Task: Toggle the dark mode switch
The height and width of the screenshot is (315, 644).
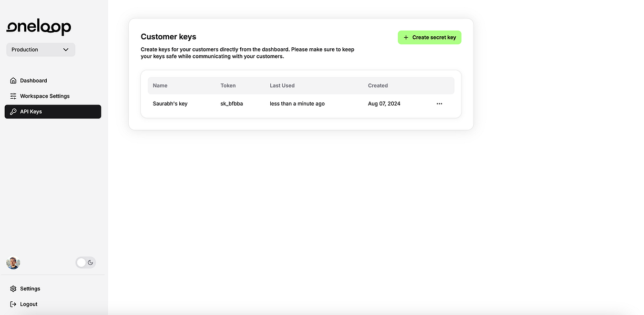Action: [86, 262]
